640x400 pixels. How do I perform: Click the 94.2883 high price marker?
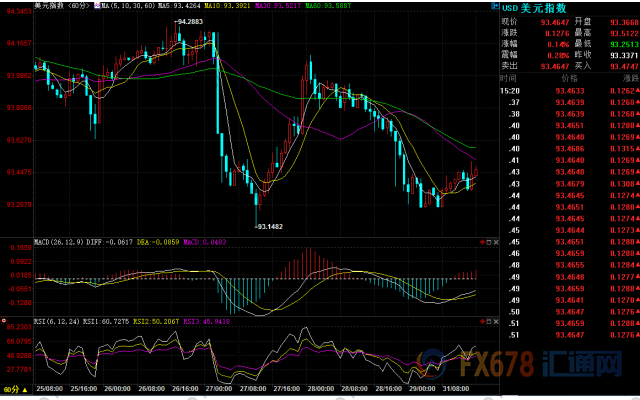pyautogui.click(x=189, y=21)
